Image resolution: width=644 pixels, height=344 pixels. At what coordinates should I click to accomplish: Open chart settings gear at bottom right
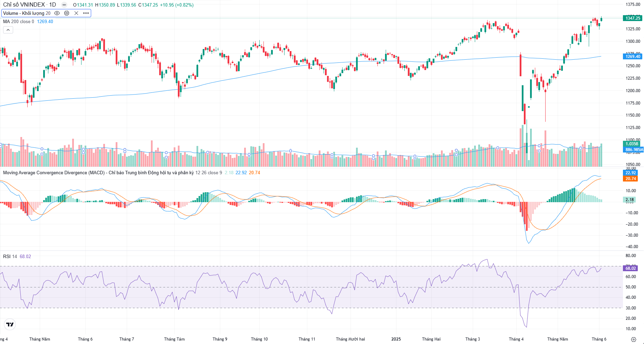633,339
